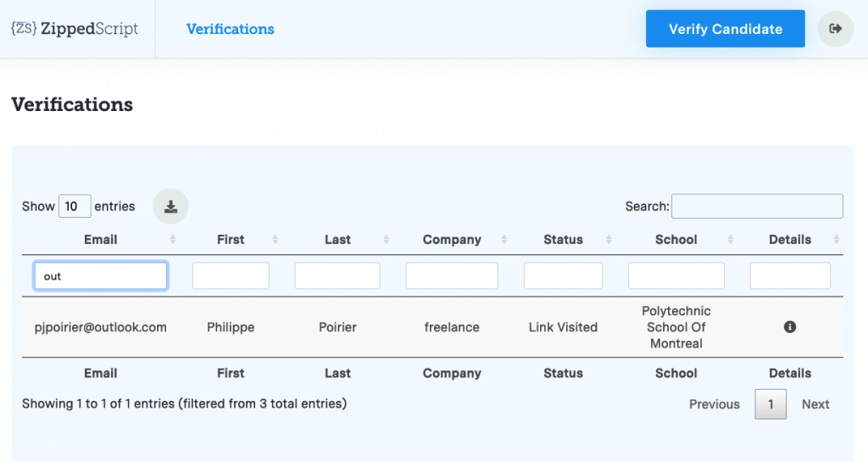Go to Next page
Viewport: 868px width, 461px height.
pos(815,404)
